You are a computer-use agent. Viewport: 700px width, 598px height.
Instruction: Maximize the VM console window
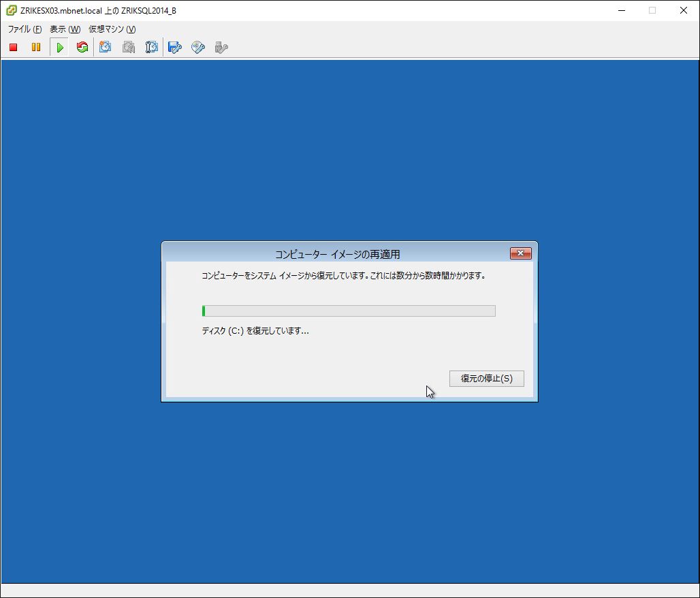coord(652,10)
